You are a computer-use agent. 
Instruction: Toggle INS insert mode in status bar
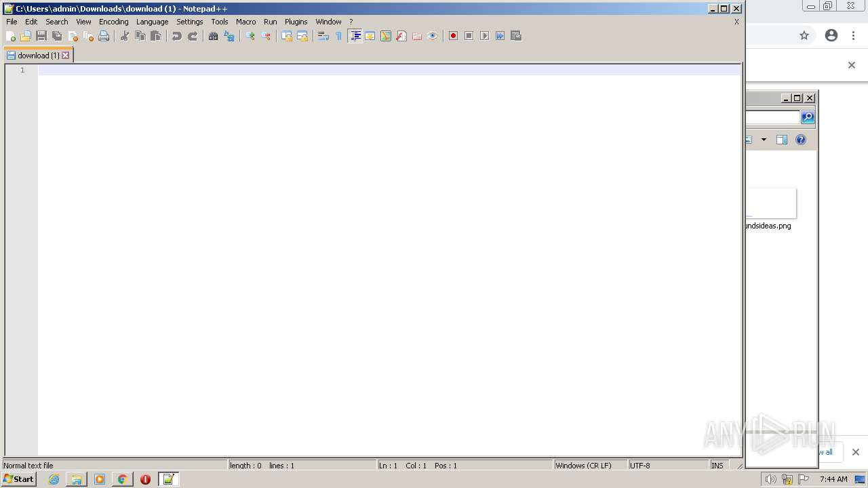coord(717,466)
